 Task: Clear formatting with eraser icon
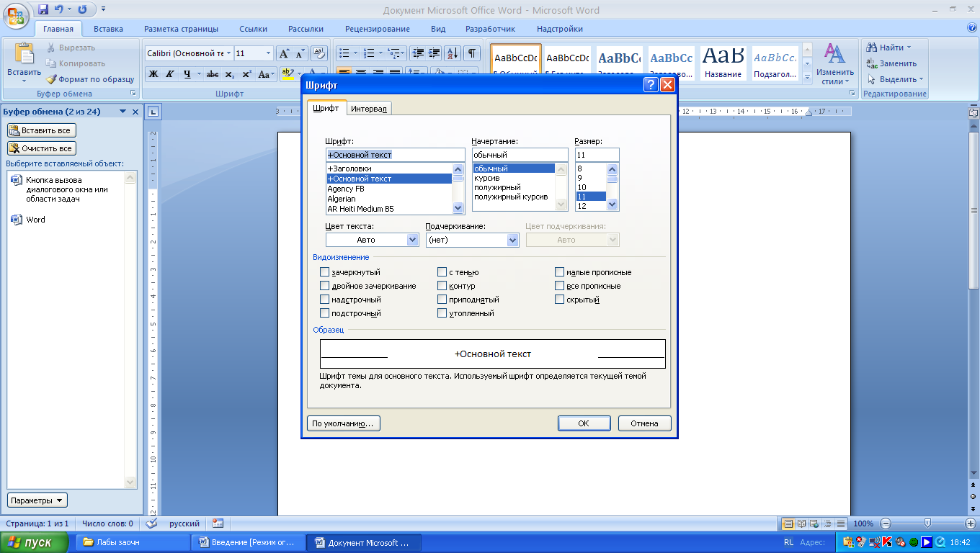click(321, 53)
